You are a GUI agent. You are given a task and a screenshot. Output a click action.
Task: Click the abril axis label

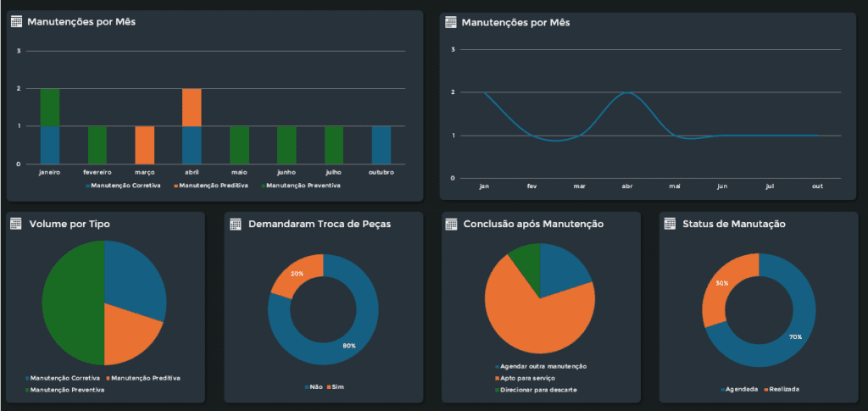[192, 172]
